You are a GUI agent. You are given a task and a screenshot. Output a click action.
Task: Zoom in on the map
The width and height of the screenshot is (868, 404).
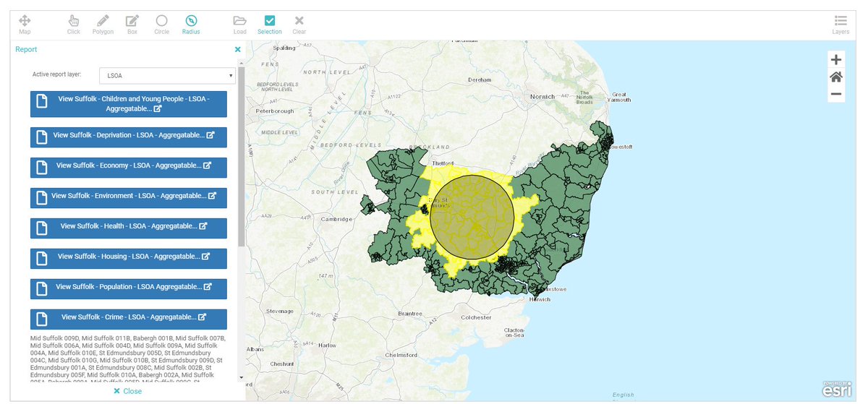click(x=835, y=60)
